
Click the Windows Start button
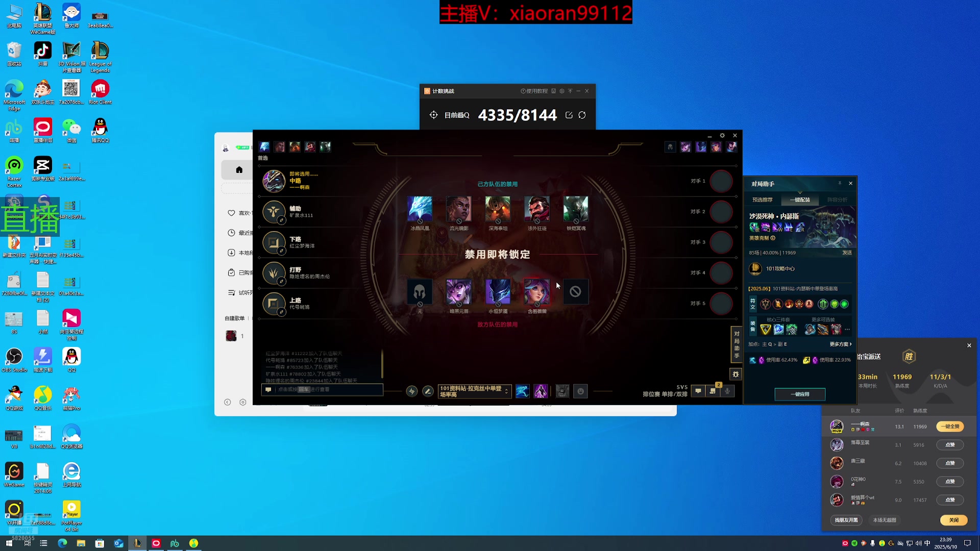[9, 543]
